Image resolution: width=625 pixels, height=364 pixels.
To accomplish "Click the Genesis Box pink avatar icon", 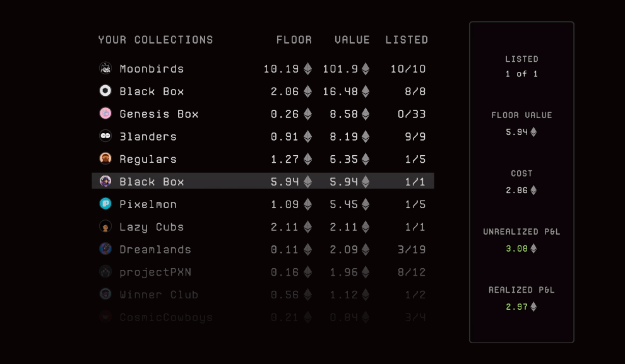I will coord(105,114).
